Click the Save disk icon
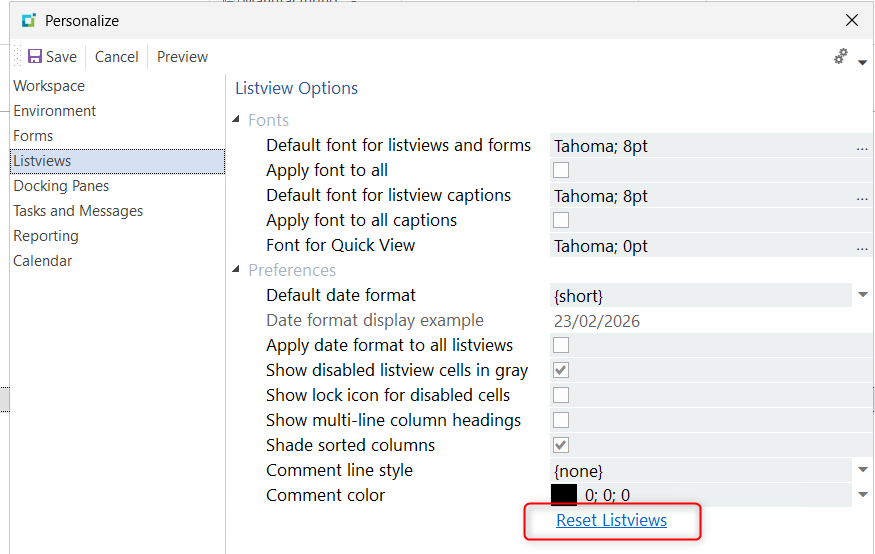This screenshot has width=875, height=554. click(x=35, y=57)
